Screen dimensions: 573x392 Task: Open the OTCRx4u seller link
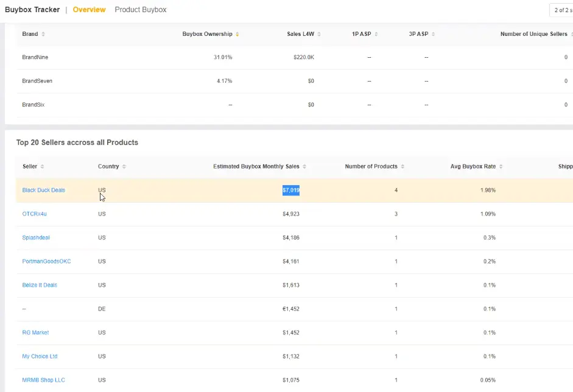(x=35, y=214)
